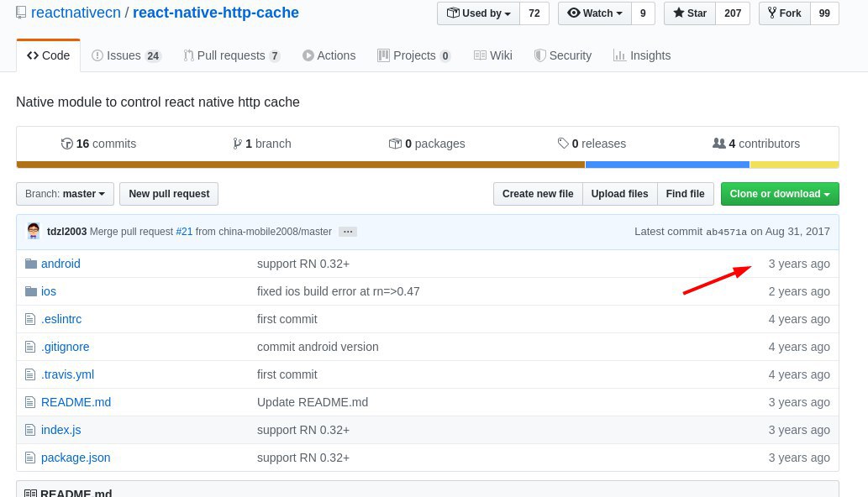This screenshot has width=868, height=497.
Task: Open the Branch: master dropdown
Action: pyautogui.click(x=65, y=194)
